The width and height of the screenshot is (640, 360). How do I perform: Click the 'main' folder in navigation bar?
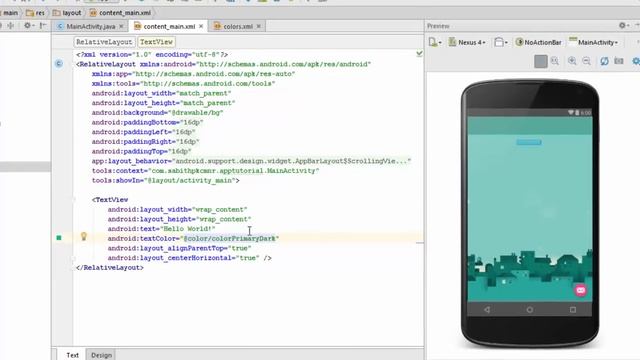tap(11, 13)
